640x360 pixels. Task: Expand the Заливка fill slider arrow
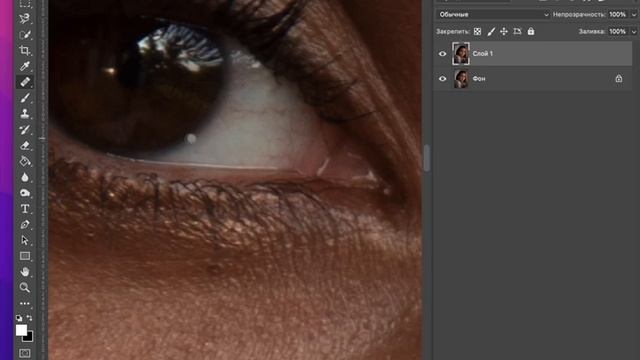tap(634, 31)
